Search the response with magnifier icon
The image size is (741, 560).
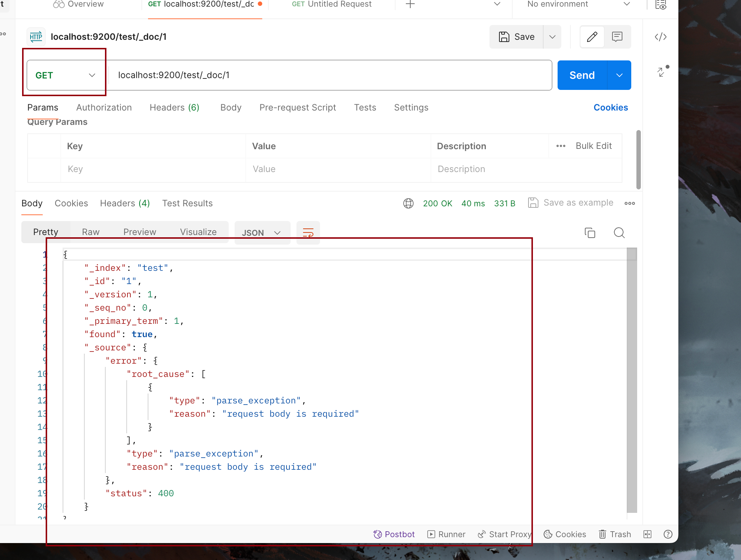(619, 233)
